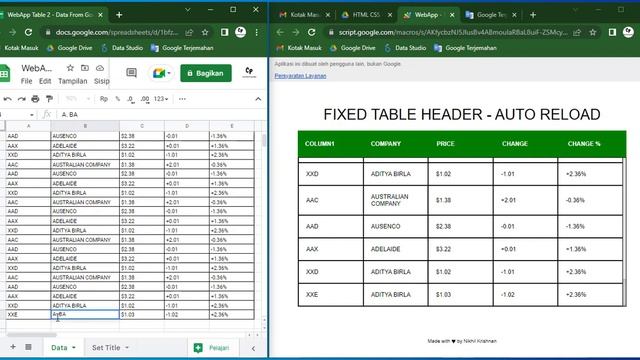Screen dimensions: 640x360
Task: Open the name box dropdown arrow
Action: point(31,115)
